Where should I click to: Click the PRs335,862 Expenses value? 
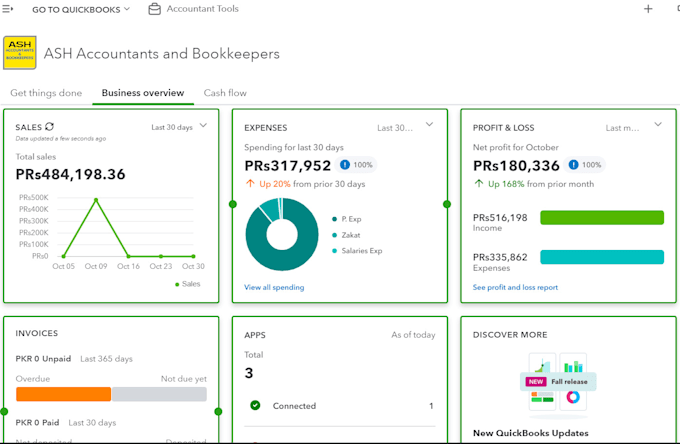[x=500, y=257]
